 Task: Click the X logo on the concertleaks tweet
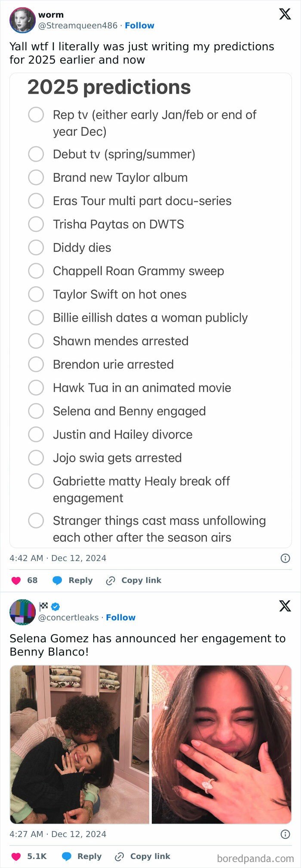pos(285,606)
